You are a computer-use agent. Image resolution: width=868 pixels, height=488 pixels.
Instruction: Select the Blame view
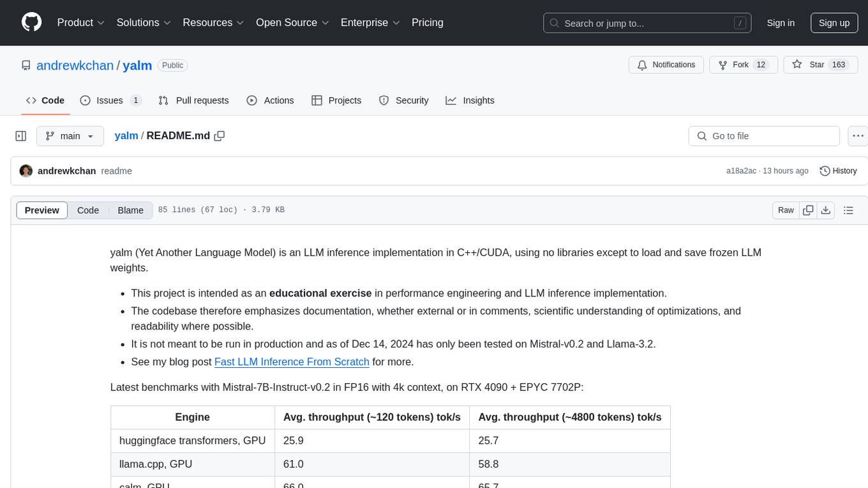pyautogui.click(x=131, y=210)
